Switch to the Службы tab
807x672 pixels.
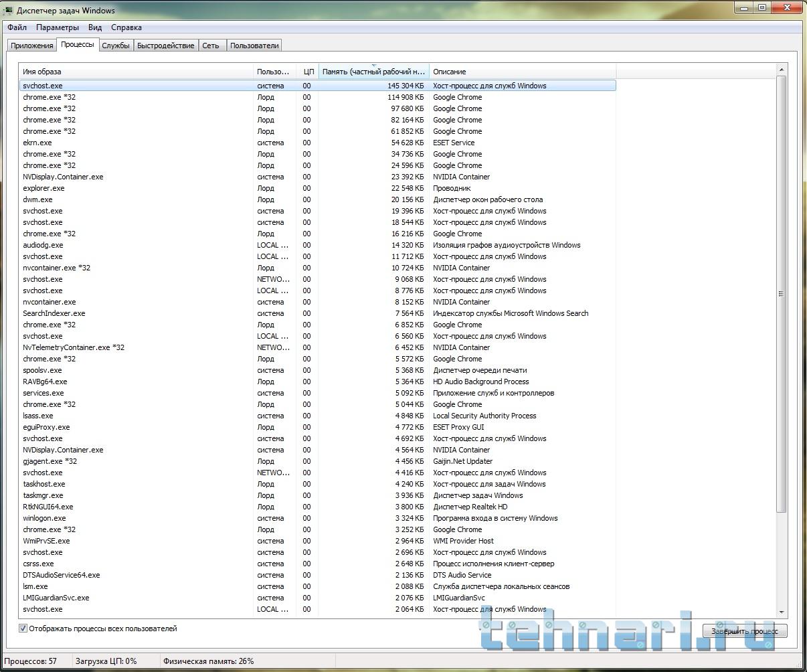(x=116, y=46)
